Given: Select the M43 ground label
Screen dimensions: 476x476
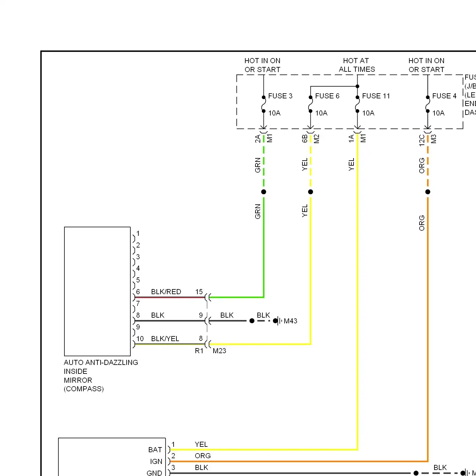Looking at the screenshot, I should click(290, 321).
